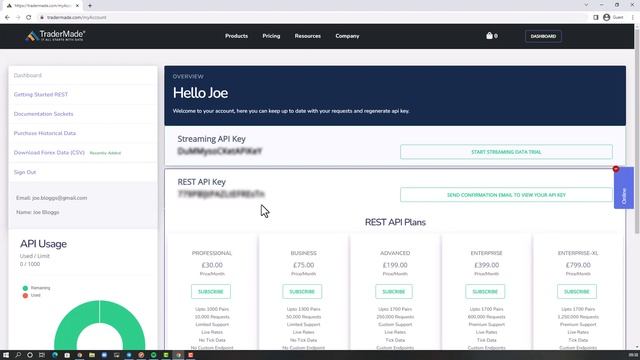Open File Explorer folder icon on taskbar

[92, 355]
